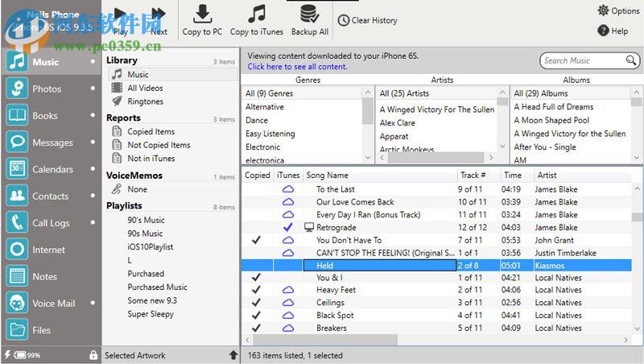644x364 pixels.
Task: Toggle iTunes checkmark for Retrograde row
Action: pos(287,228)
